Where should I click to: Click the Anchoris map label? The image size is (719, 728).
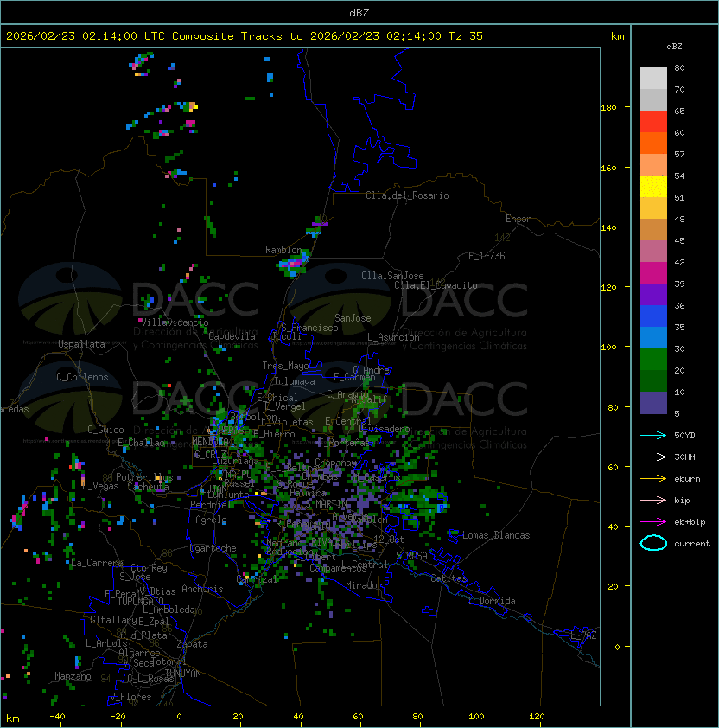pyautogui.click(x=202, y=589)
